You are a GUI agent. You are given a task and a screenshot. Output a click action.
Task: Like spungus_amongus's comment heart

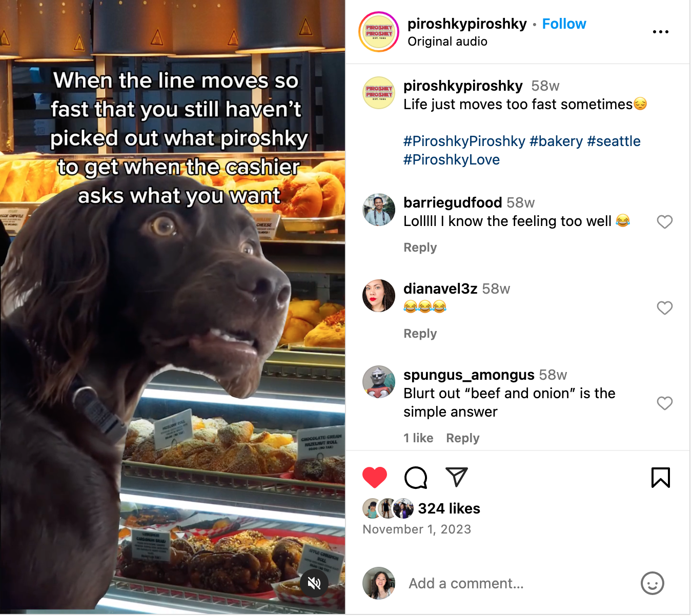[664, 403]
